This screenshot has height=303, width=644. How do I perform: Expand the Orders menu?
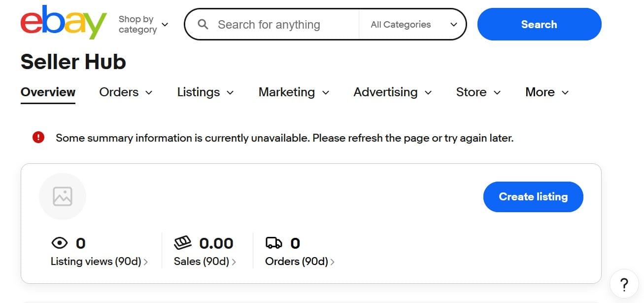click(126, 92)
